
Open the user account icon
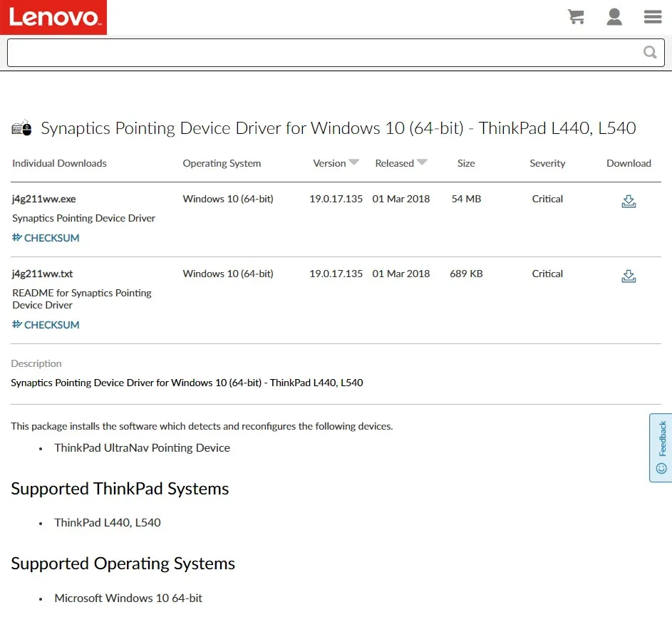(614, 17)
